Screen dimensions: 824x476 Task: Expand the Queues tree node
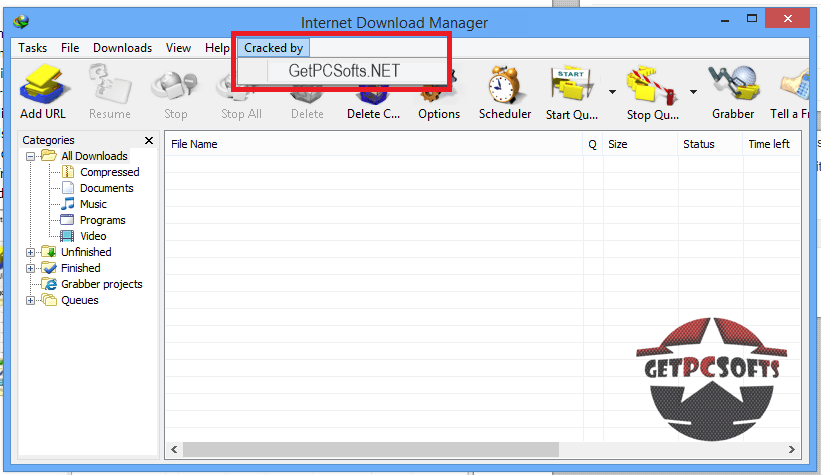[x=30, y=301]
